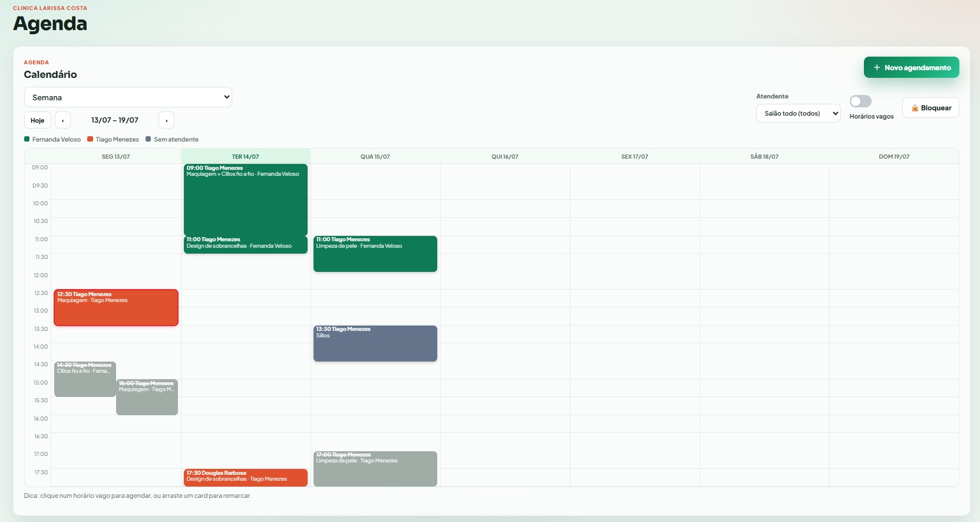
Task: Click the Horários vagos label
Action: [x=872, y=116]
